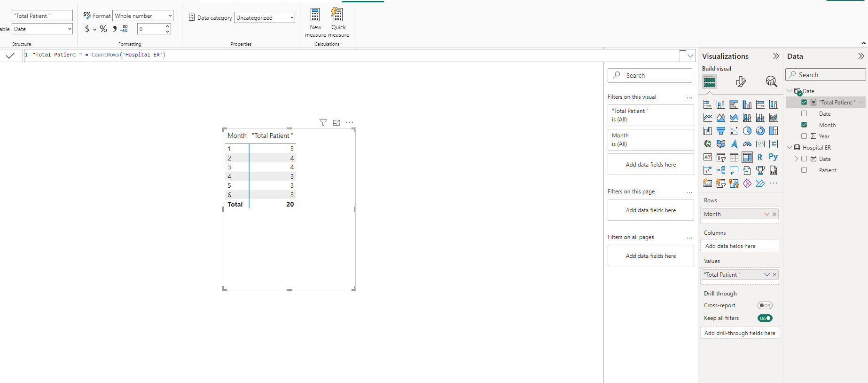Check the Date field under Hospital ER
The width and height of the screenshot is (868, 383).
click(x=804, y=159)
